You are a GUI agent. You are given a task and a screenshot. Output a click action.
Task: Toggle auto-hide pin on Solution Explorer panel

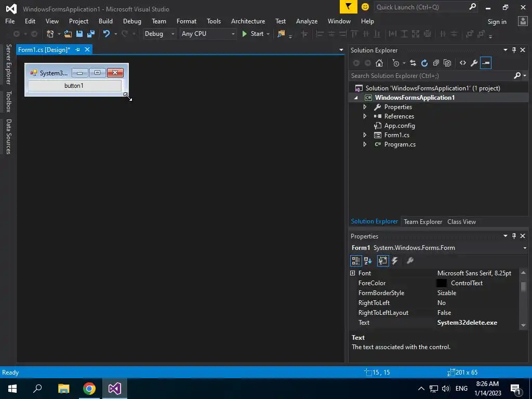coord(514,50)
